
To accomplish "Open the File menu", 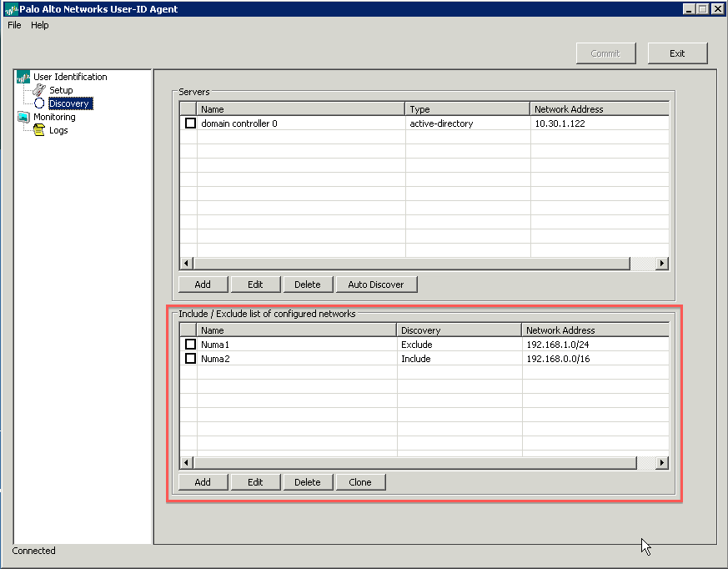I will pyautogui.click(x=13, y=25).
